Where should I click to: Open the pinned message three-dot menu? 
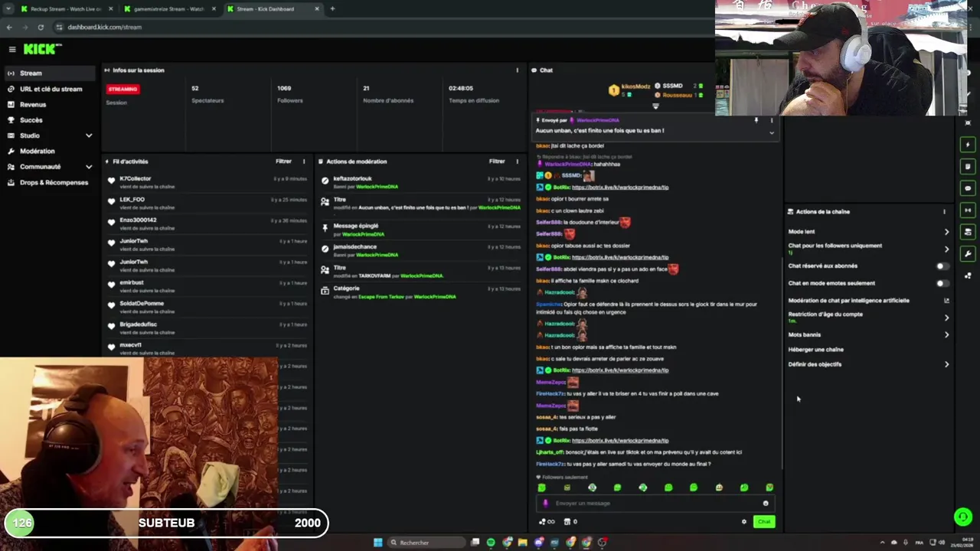[x=772, y=120]
